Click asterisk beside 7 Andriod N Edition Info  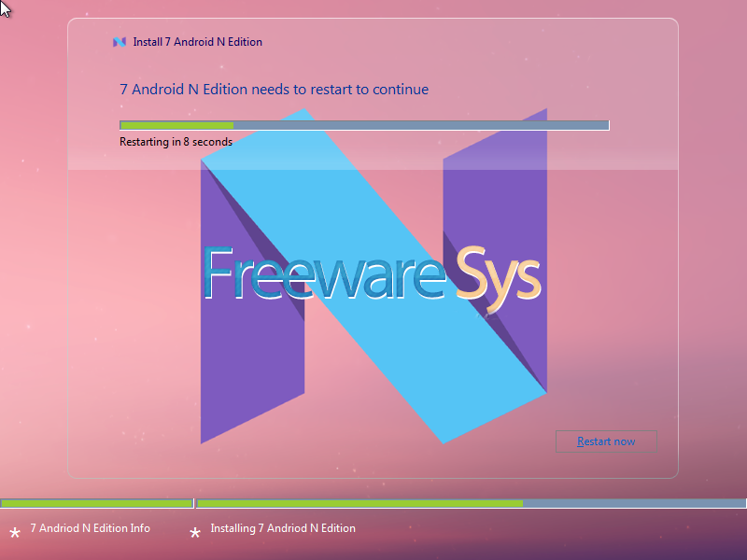(15, 533)
